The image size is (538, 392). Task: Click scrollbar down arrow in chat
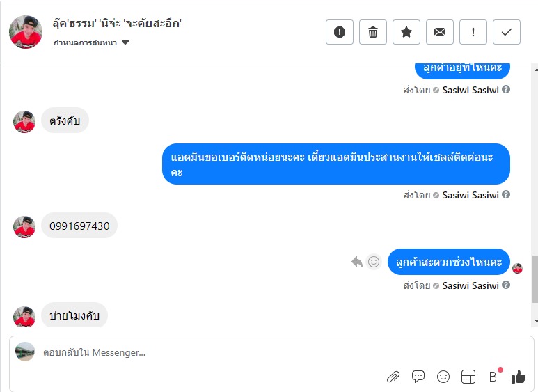(536, 321)
